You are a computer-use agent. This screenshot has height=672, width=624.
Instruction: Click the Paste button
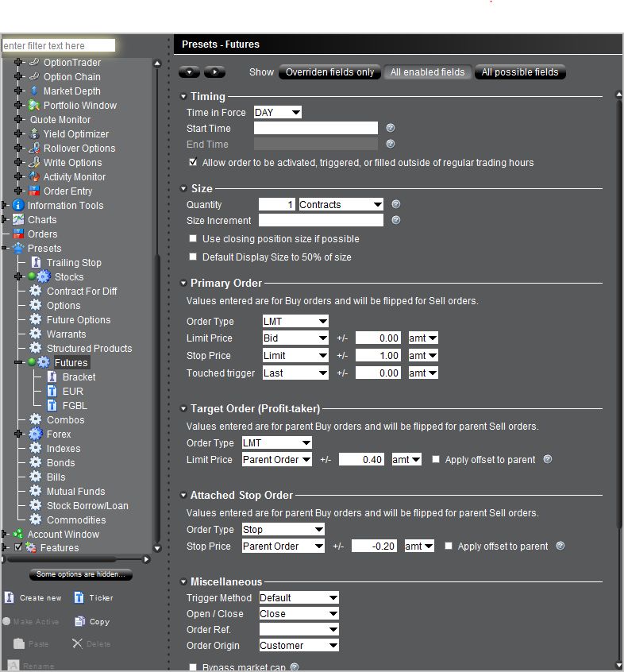click(x=31, y=643)
